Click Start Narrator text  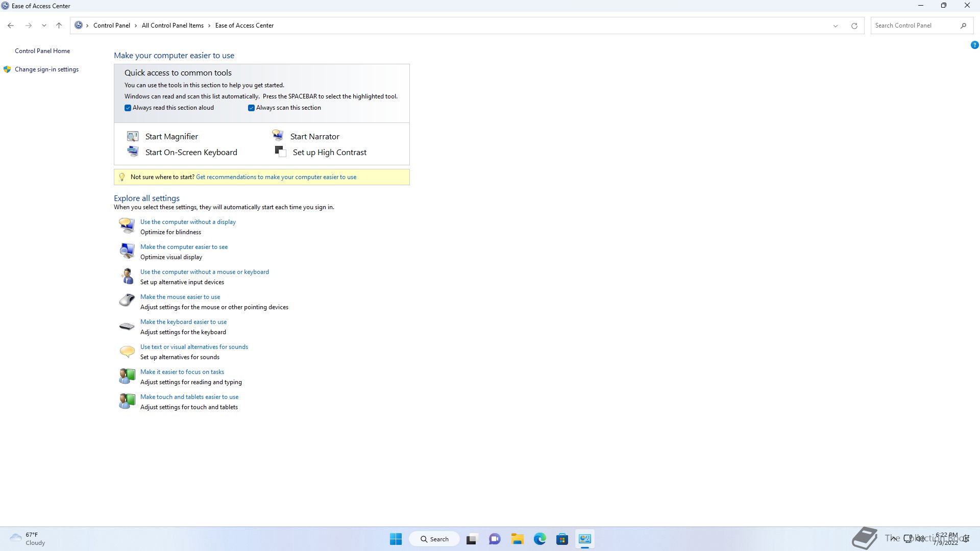click(x=314, y=136)
